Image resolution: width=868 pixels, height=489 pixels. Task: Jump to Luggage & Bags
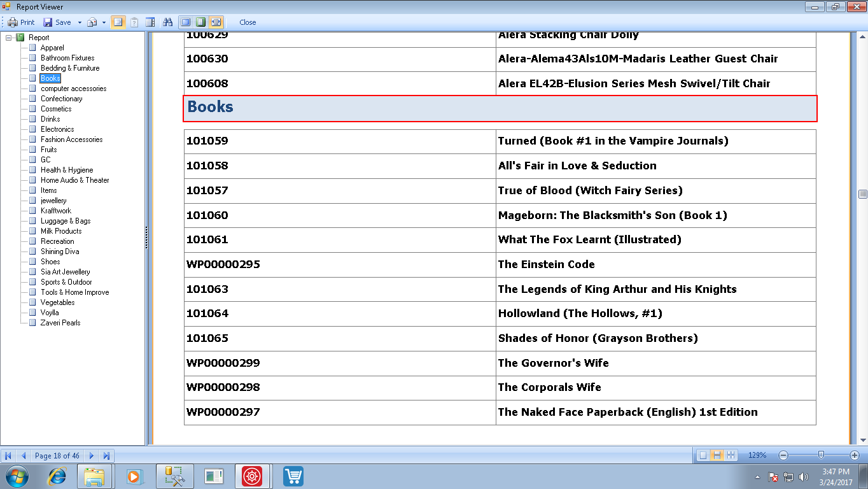click(66, 221)
